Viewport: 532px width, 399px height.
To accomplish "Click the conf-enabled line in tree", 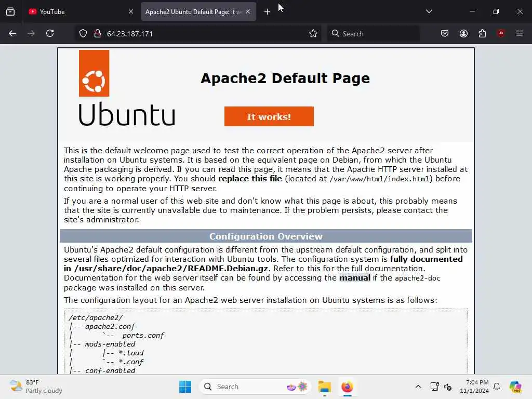I will (110, 370).
